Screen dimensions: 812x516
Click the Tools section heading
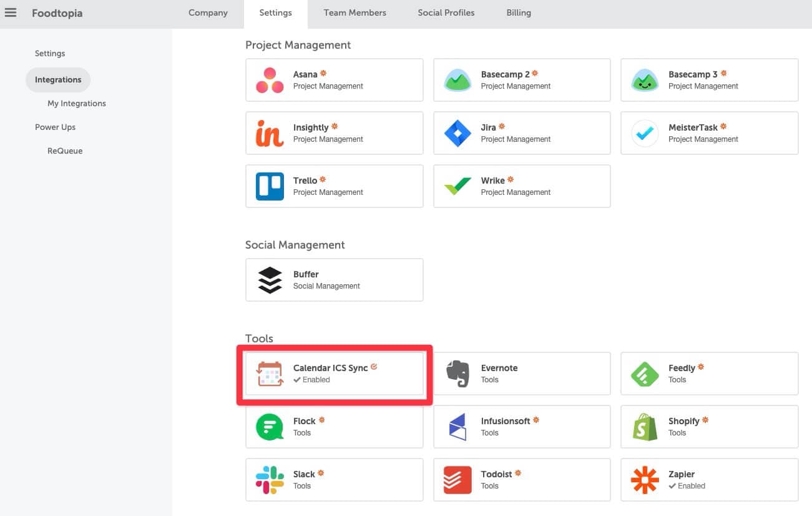pyautogui.click(x=259, y=339)
